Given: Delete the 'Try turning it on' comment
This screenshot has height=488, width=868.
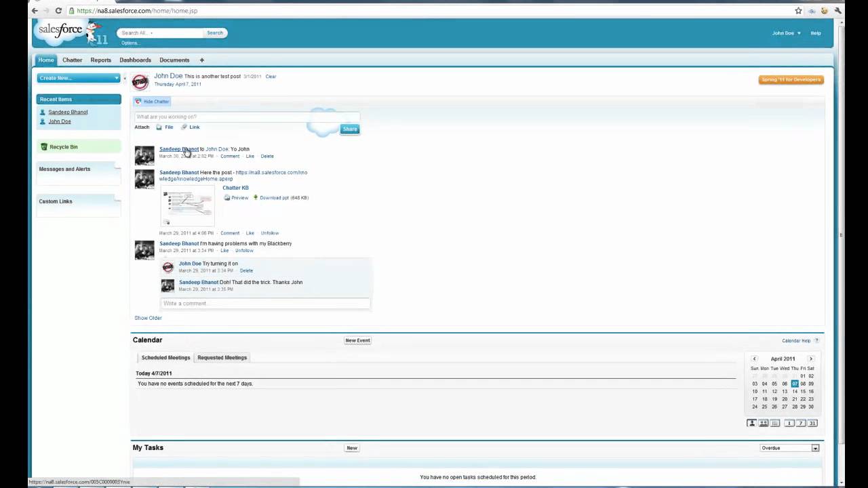Looking at the screenshot, I should point(246,270).
